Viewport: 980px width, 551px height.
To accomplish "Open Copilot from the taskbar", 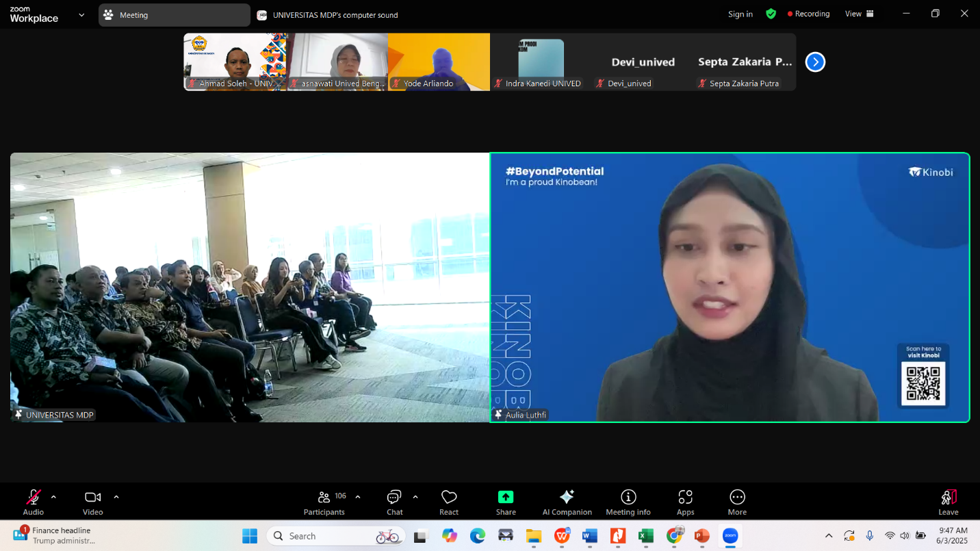I will (449, 536).
